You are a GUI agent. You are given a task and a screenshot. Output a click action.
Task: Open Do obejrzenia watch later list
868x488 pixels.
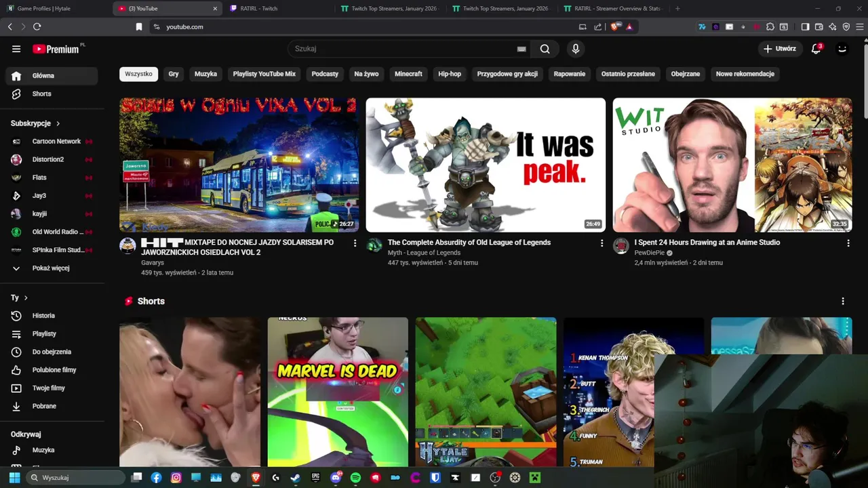coord(52,352)
